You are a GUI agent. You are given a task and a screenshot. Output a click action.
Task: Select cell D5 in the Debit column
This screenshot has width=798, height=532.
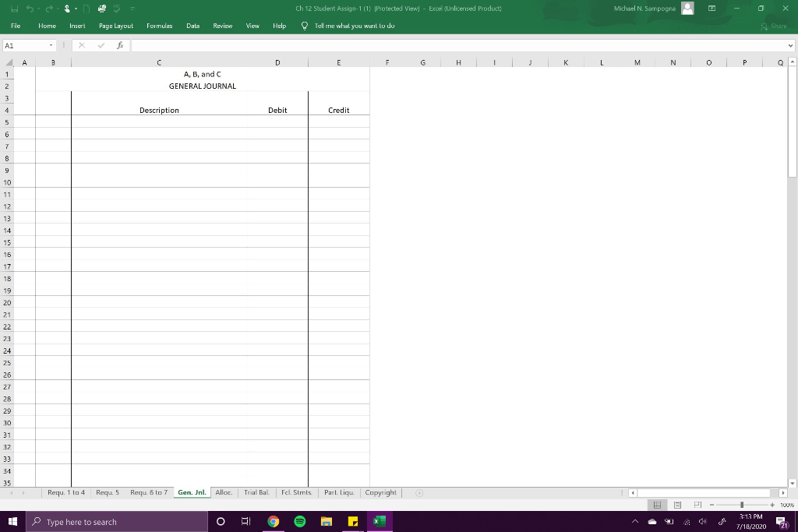click(277, 122)
